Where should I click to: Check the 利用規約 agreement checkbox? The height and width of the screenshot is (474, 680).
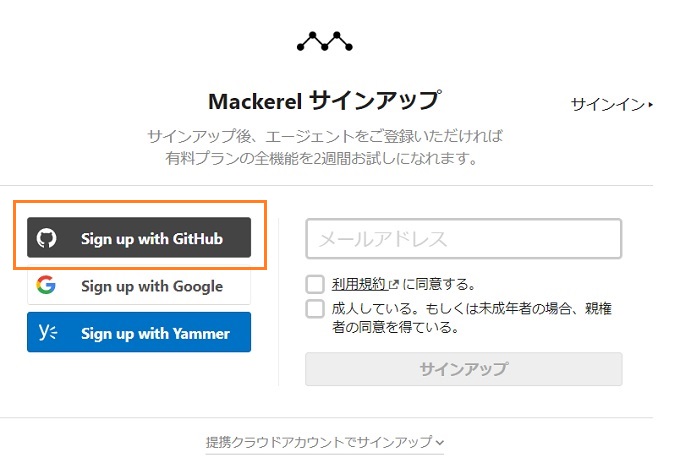pos(315,284)
